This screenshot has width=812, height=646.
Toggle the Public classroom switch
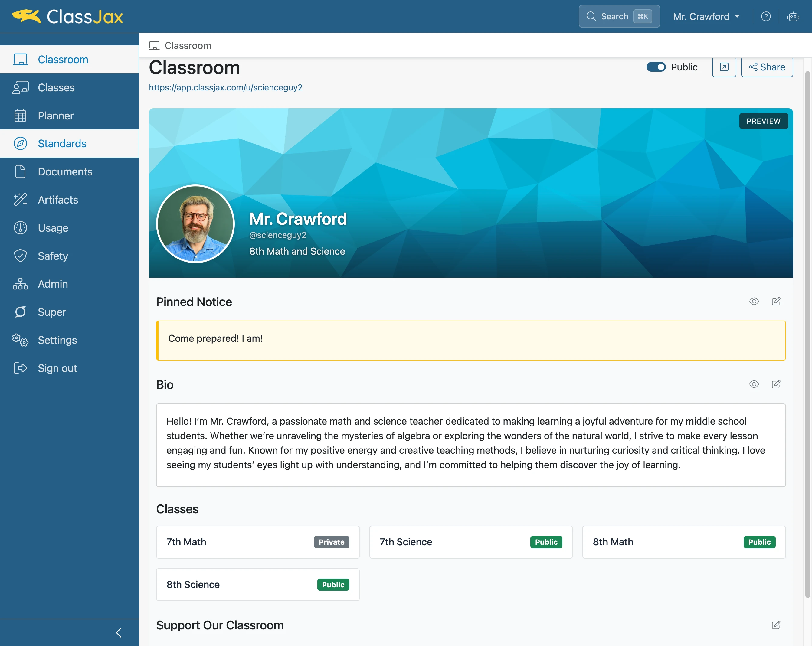tap(656, 67)
